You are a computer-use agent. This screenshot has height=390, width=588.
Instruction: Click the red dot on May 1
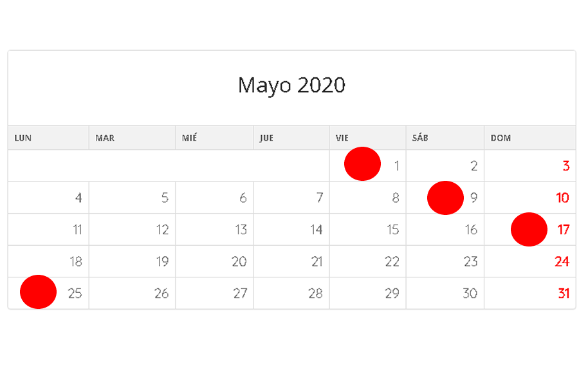(x=362, y=164)
